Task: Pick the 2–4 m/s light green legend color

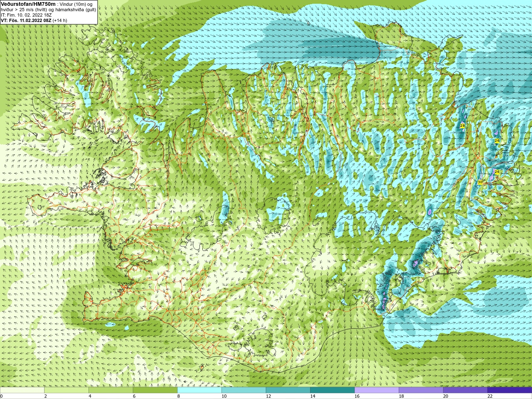Action: pyautogui.click(x=66, y=390)
